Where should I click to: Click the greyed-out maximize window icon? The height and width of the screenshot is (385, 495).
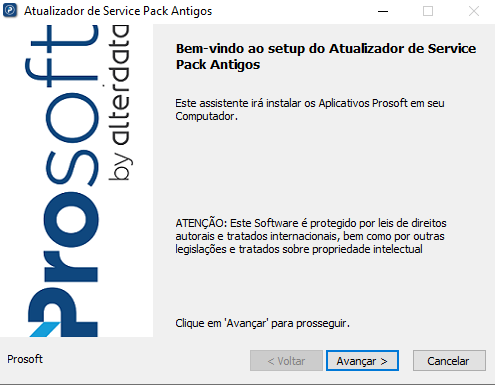(428, 11)
